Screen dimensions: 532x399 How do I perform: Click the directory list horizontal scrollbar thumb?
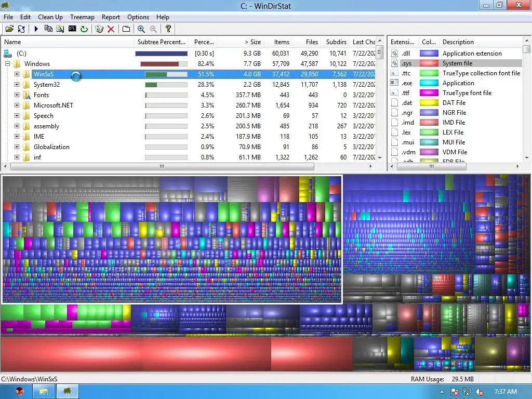pos(162,167)
